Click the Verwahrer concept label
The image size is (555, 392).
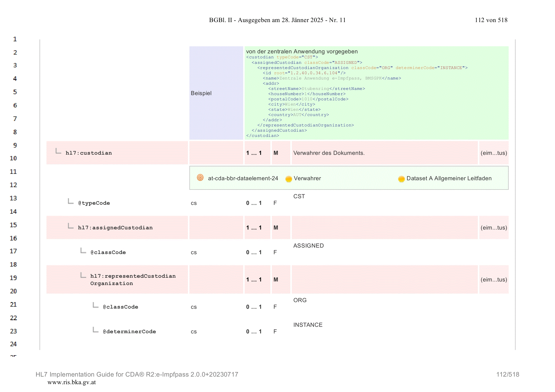pos(307,178)
